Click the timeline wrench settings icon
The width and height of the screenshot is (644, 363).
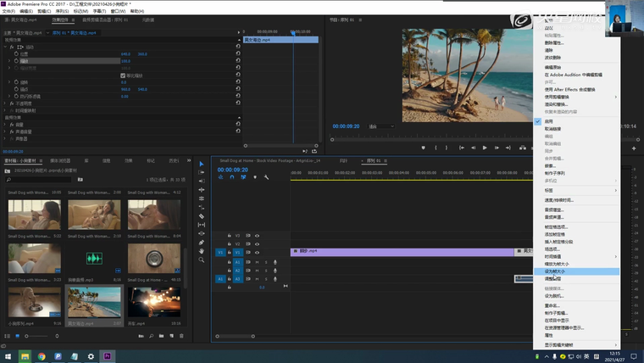tap(266, 177)
